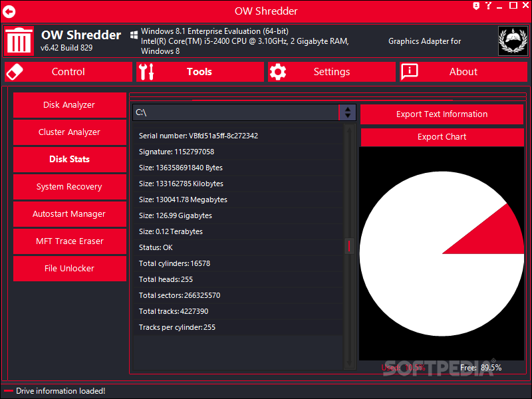Click the Size: 133162785 Kilobytes row

(x=238, y=184)
